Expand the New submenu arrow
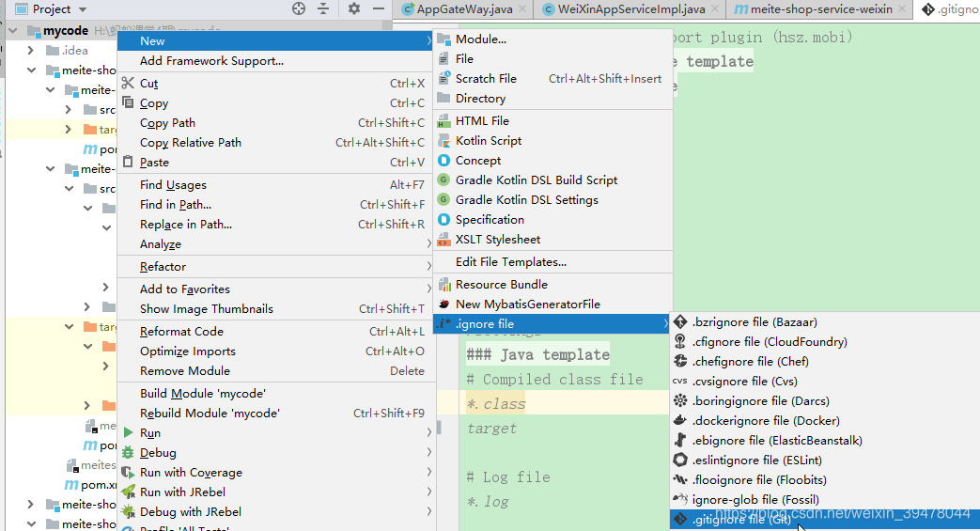 pos(428,40)
